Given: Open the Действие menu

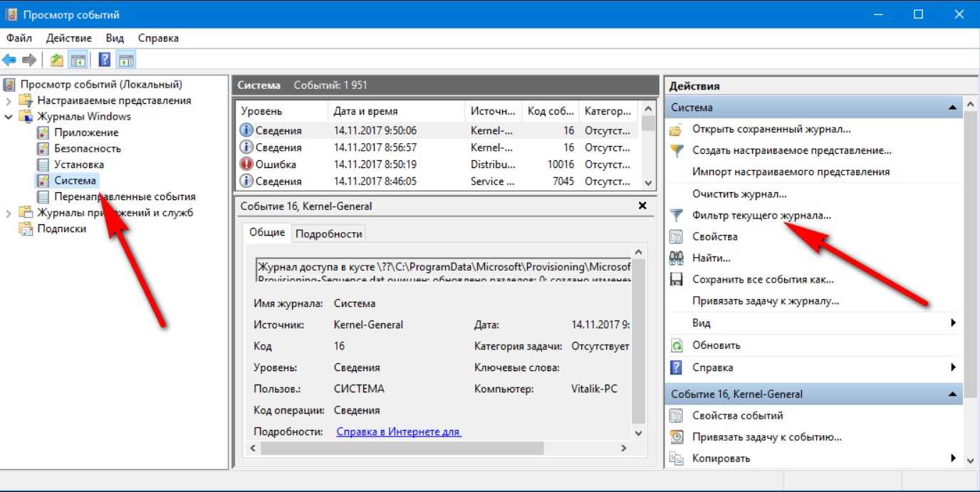Looking at the screenshot, I should [x=68, y=38].
